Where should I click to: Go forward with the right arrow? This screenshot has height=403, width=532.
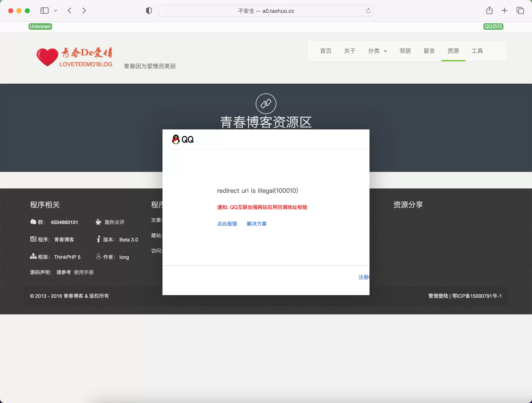(84, 11)
